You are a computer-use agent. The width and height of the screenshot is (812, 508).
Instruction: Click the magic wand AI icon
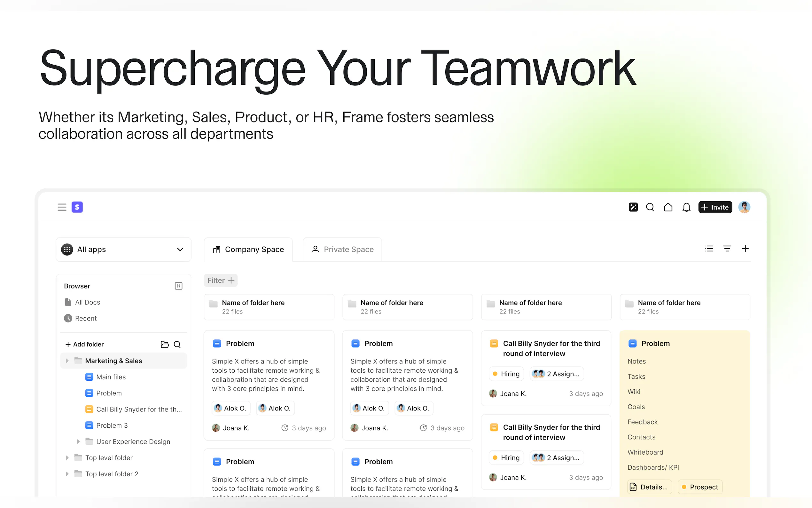coord(633,207)
